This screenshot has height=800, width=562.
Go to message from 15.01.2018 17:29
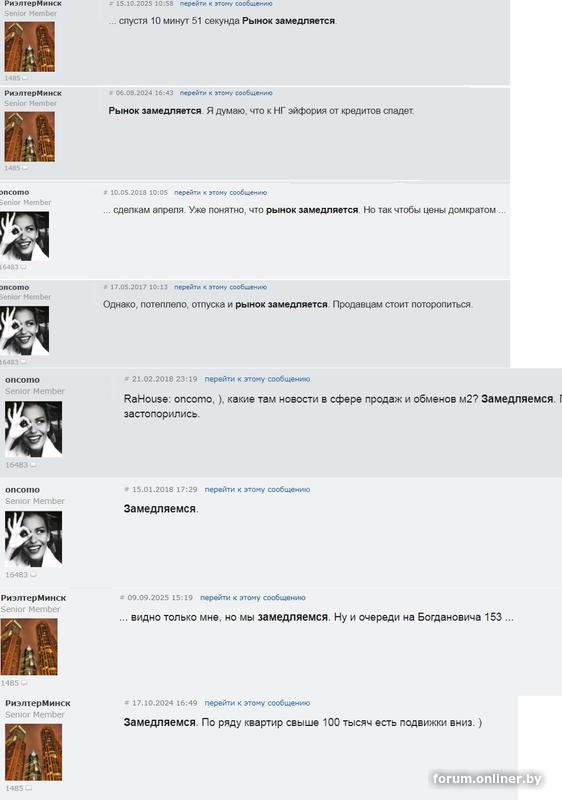[x=257, y=489]
